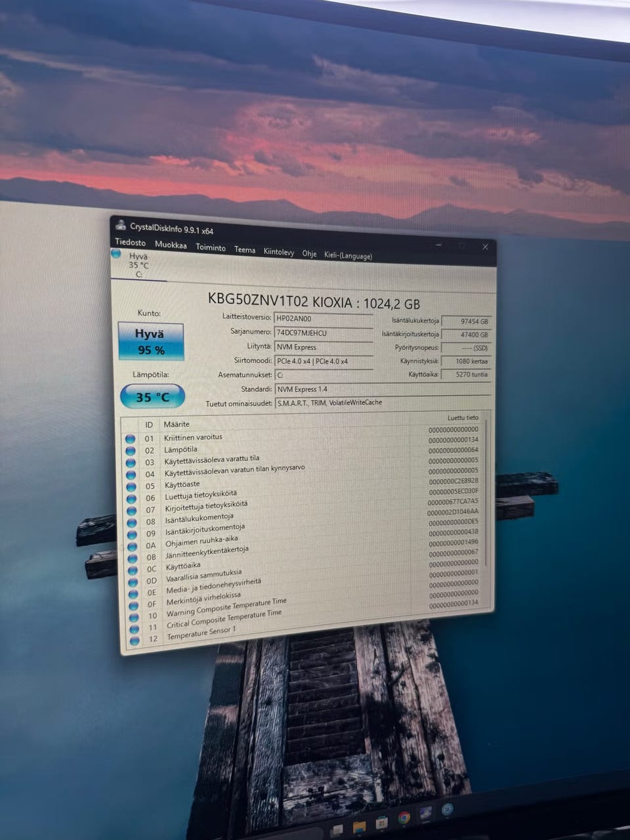This screenshot has width=630, height=840.
Task: Click the Tuetut ominaisuudet field S.M.A.R.T., TRIM
Action: (383, 402)
